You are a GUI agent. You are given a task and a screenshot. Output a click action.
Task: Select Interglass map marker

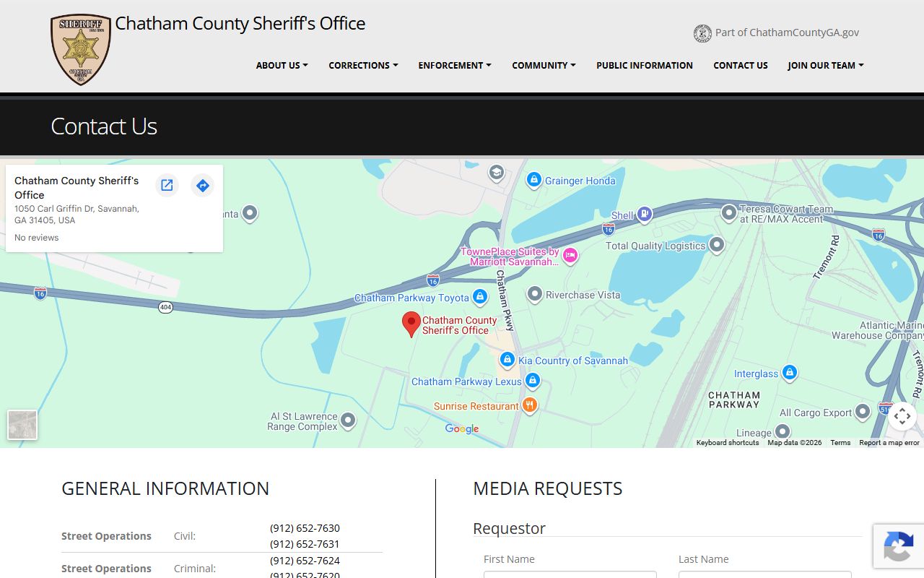tap(789, 373)
